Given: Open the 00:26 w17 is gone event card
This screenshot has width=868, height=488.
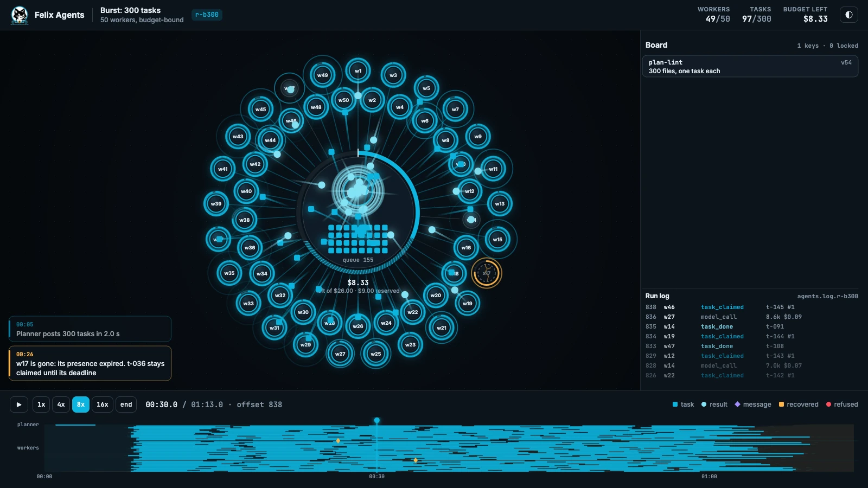Looking at the screenshot, I should 90,363.
